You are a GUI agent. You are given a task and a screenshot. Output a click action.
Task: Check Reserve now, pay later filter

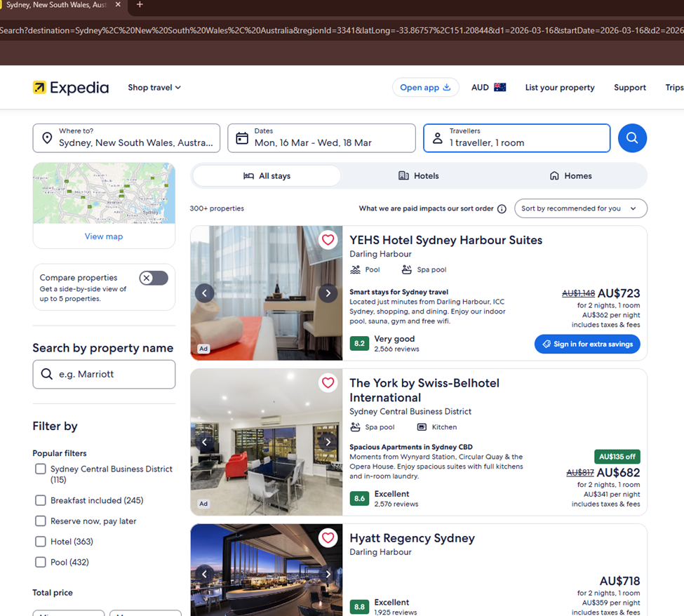[x=41, y=521]
